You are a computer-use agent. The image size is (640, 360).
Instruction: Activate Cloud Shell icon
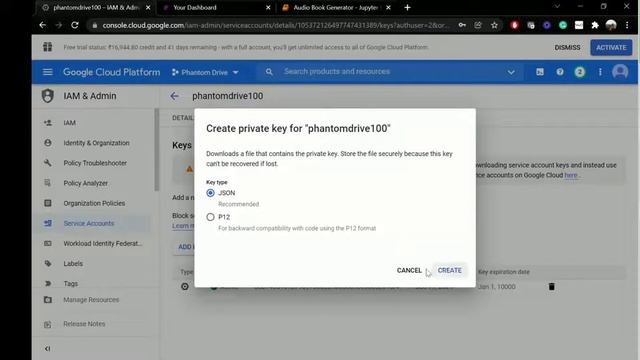[540, 72]
